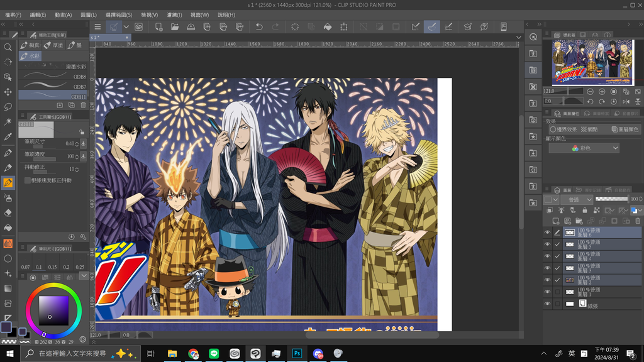This screenshot has width=644, height=362.
Task: Uncheck the selection checkmark on 圖層 3
Action: 557,268
